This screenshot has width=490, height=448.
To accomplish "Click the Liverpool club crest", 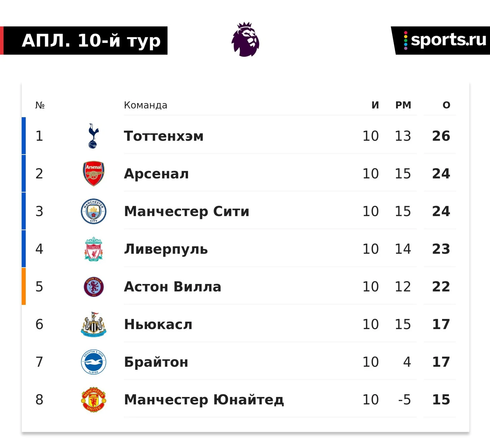I will click(x=94, y=249).
